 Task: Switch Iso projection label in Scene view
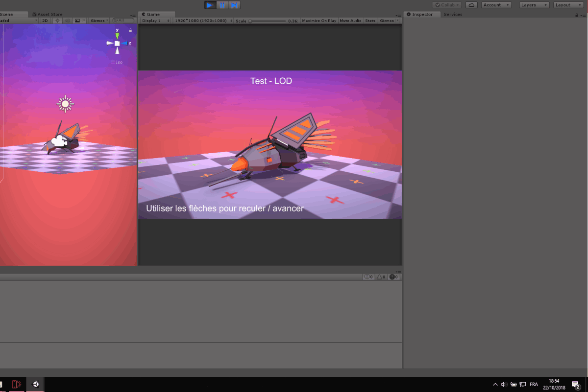coord(117,62)
